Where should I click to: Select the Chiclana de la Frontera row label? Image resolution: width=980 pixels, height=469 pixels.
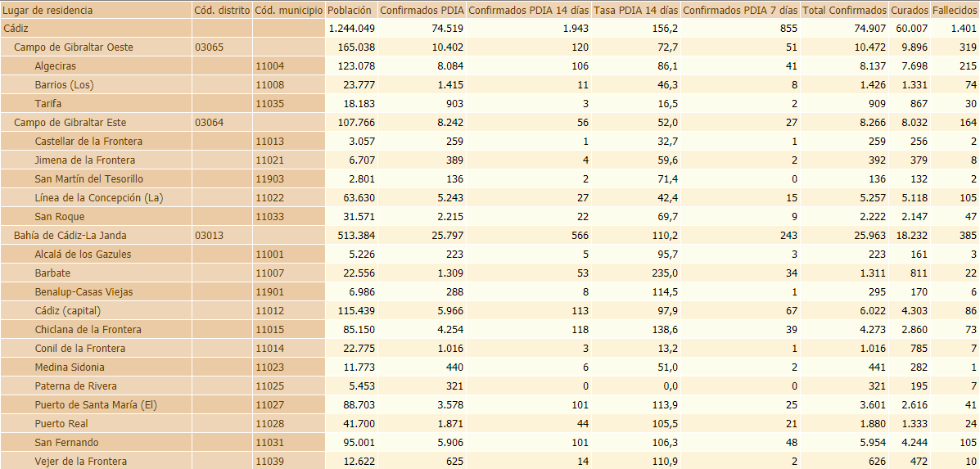click(88, 330)
